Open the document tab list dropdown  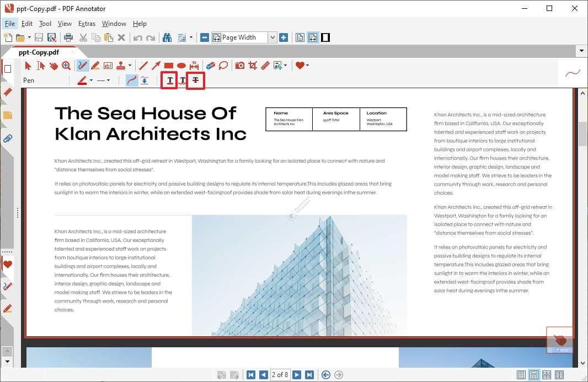[581, 51]
